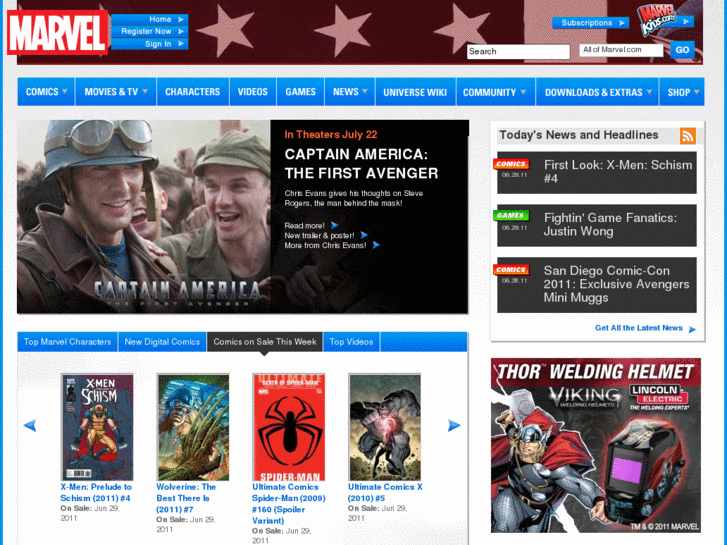Open the Universe Wiki menu item
Screen dimensions: 727x545
click(415, 92)
